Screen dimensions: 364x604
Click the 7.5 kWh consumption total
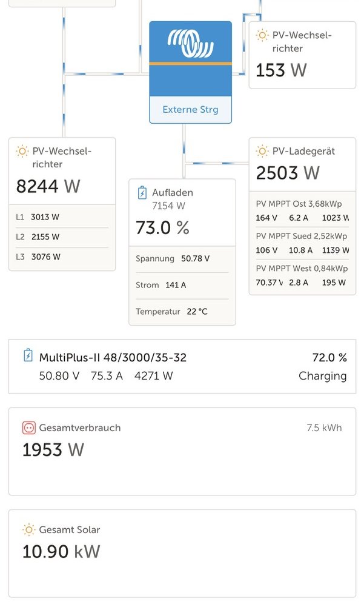tap(324, 428)
